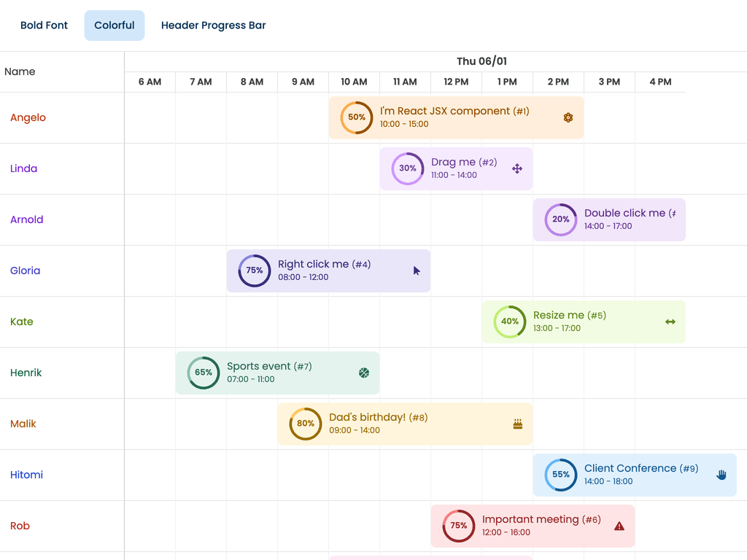Click the 10 AM time header
Screen dimensions: 747x560
pos(354,82)
